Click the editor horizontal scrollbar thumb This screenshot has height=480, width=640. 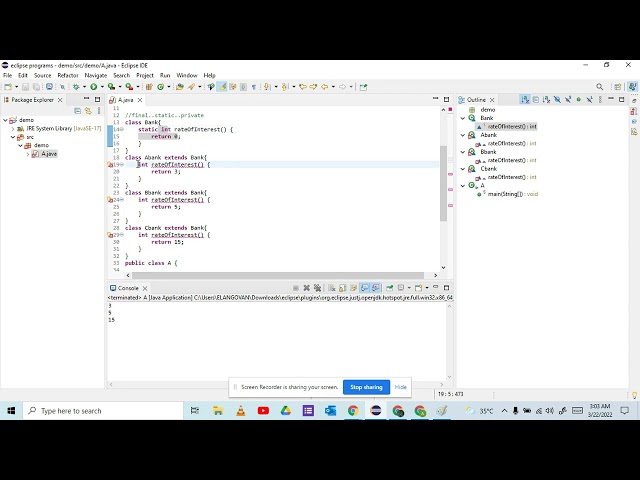[x=278, y=276]
